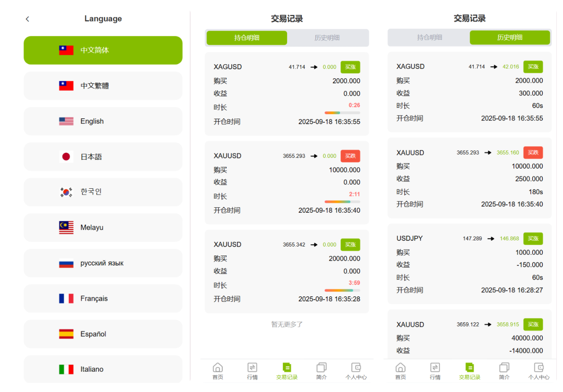This screenshot has width=563, height=392.
Task: Choose 한국인 Korean language option
Action: coord(103,192)
